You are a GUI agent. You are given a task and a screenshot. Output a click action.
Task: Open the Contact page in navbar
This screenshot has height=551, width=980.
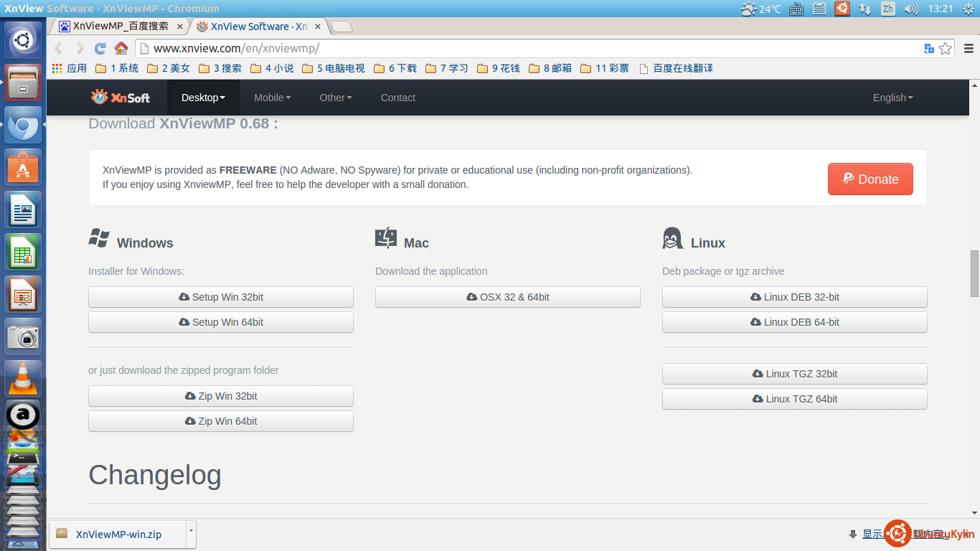pyautogui.click(x=397, y=98)
